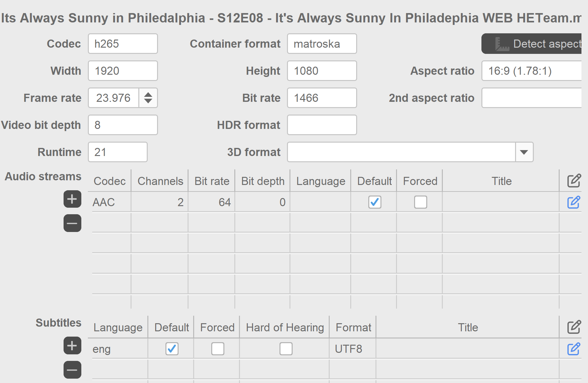This screenshot has width=588, height=383.
Task: Open the Aspect ratio combo box
Action: 531,71
